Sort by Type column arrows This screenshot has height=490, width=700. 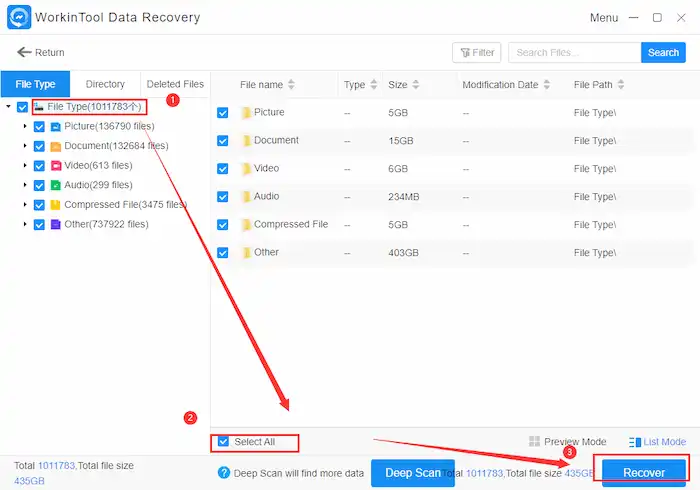[x=374, y=84]
